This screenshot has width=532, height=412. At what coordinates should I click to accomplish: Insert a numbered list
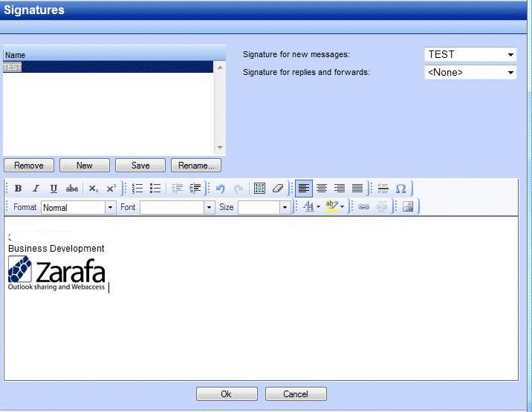pos(137,189)
